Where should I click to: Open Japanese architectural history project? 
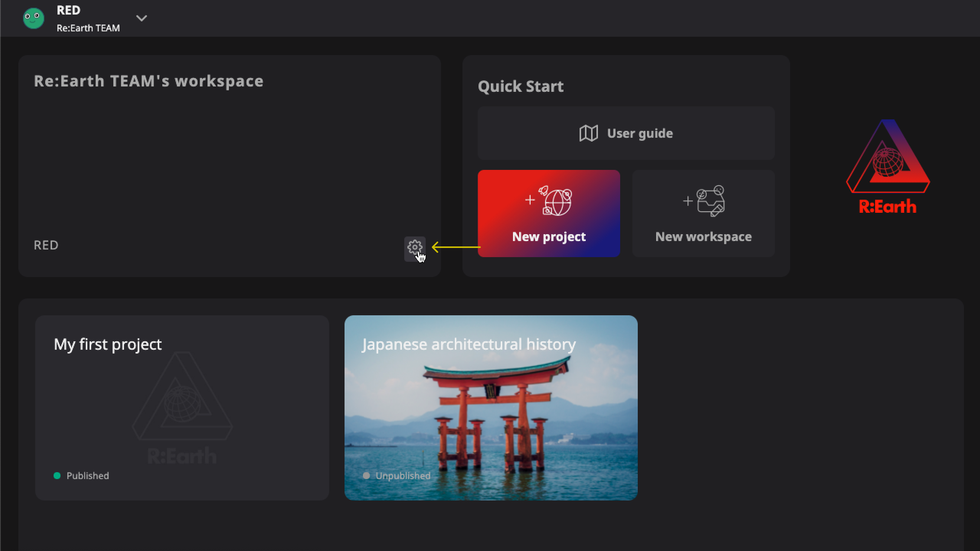pyautogui.click(x=491, y=408)
